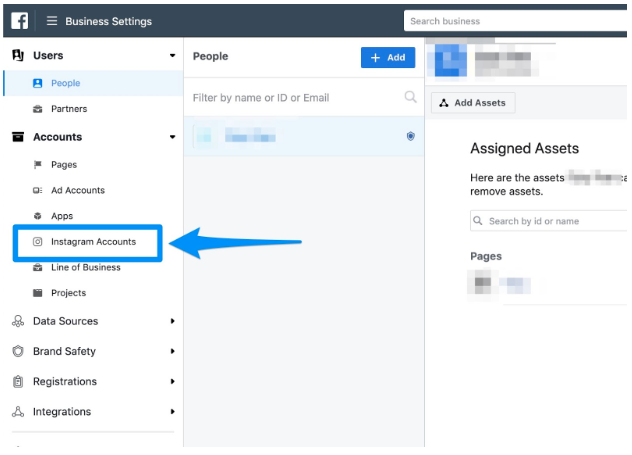This screenshot has width=632, height=455.
Task: Collapse the Accounts section arrow
Action: coord(173,137)
